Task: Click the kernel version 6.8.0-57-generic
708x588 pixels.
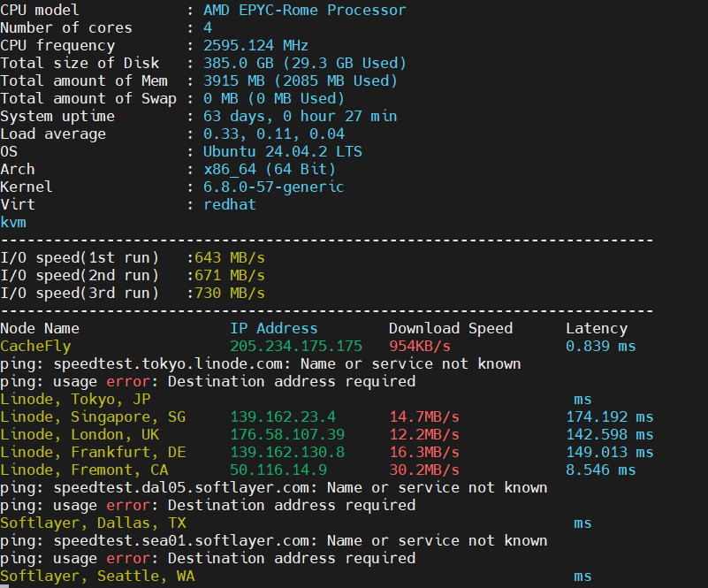Action: 273,187
